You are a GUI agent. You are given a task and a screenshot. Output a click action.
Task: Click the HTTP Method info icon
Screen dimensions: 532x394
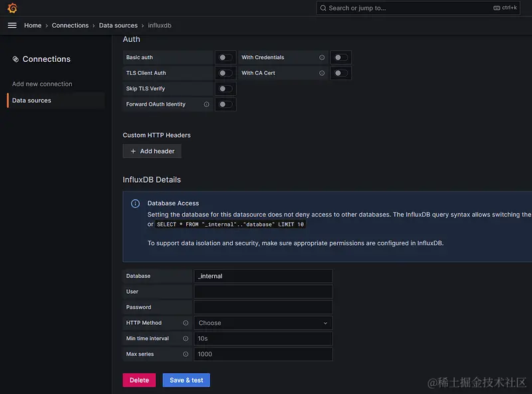click(186, 323)
